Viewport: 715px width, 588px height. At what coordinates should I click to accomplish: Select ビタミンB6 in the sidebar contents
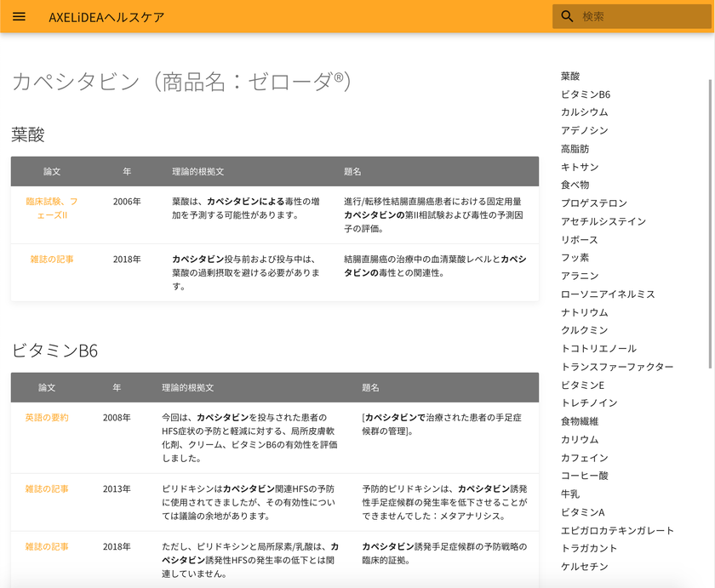(585, 94)
